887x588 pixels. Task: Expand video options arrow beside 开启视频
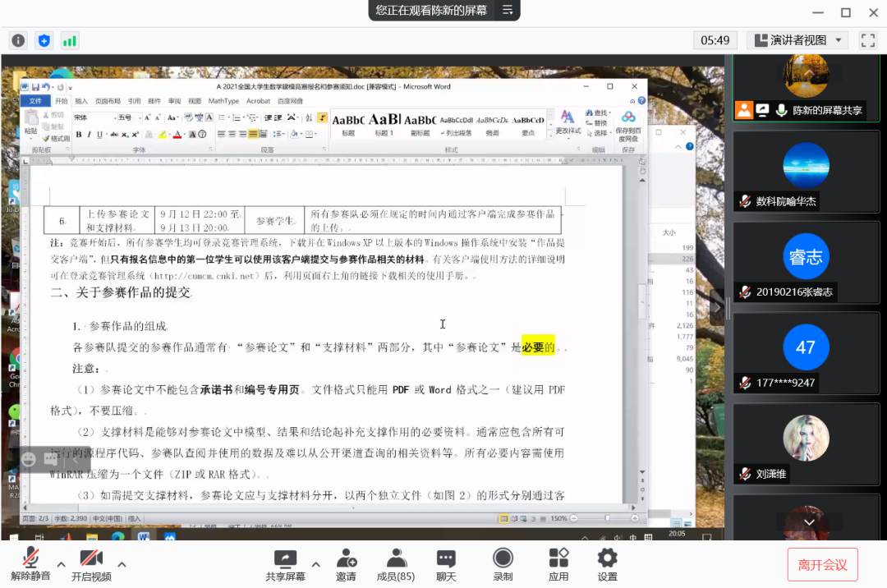(122, 564)
